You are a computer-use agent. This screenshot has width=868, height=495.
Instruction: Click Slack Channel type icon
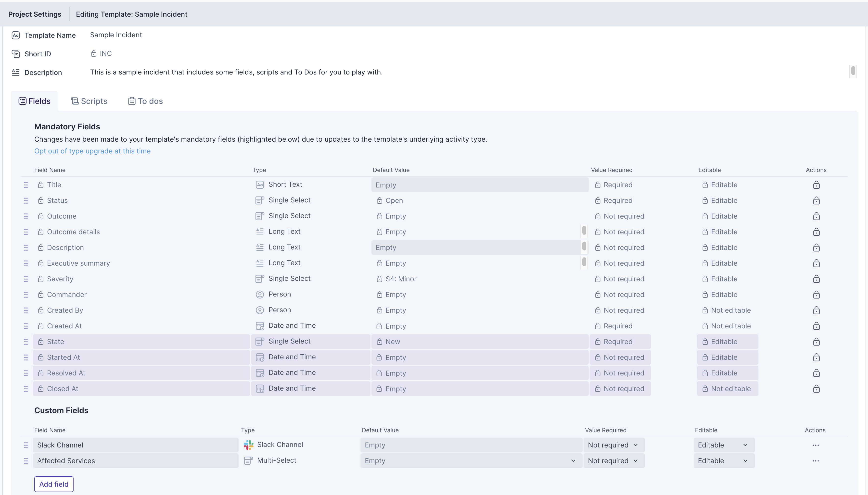click(x=249, y=445)
